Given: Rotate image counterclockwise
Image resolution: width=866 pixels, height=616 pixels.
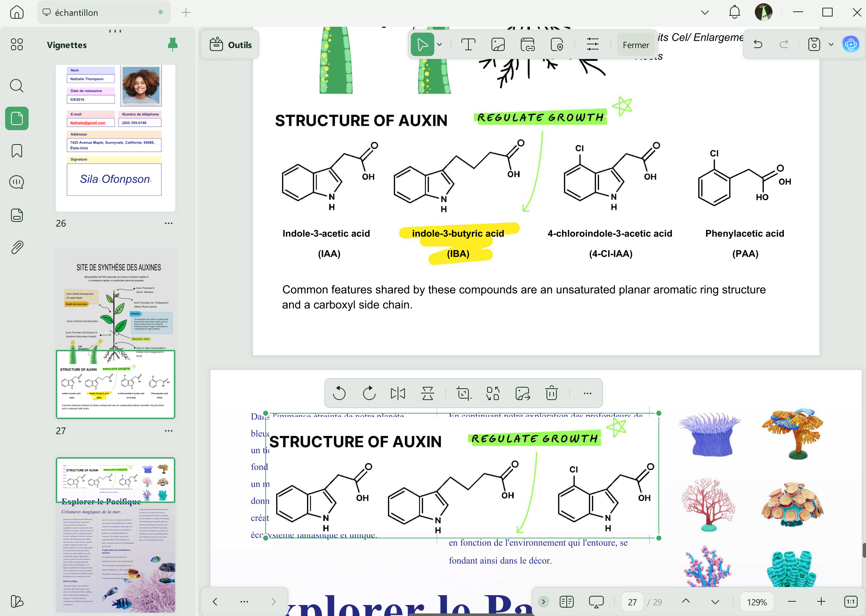Looking at the screenshot, I should (339, 393).
